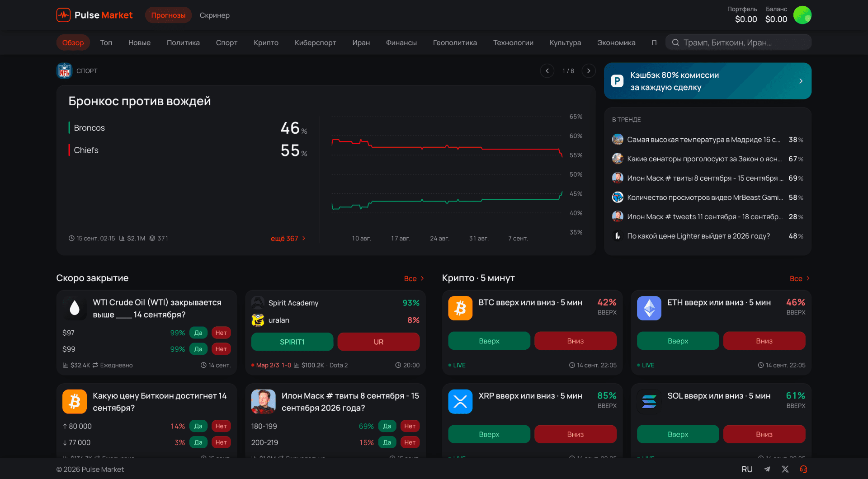Screen dimensions: 868x479
Task: Select the Геополитика category tab
Action: [455, 42]
